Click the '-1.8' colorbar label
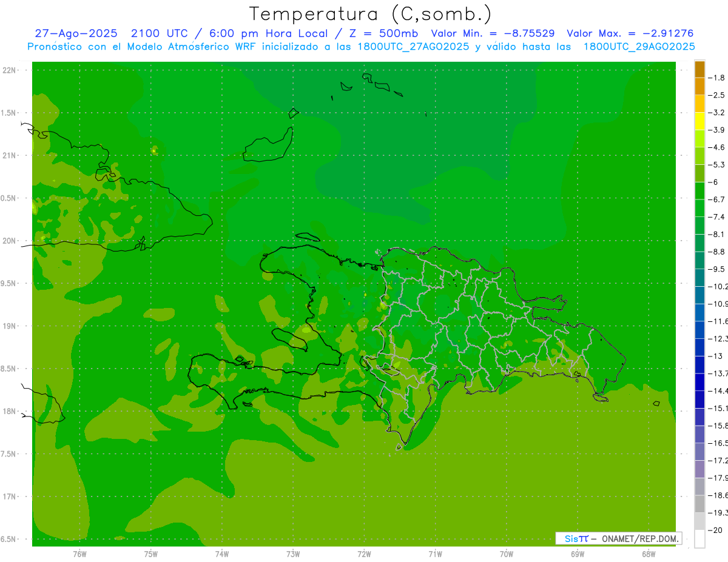The image size is (728, 562). pyautogui.click(x=718, y=78)
